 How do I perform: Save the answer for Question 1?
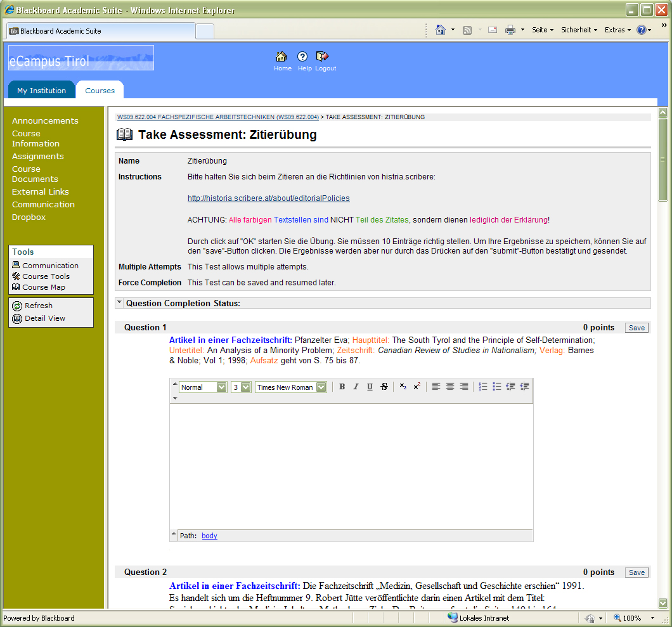tap(636, 328)
